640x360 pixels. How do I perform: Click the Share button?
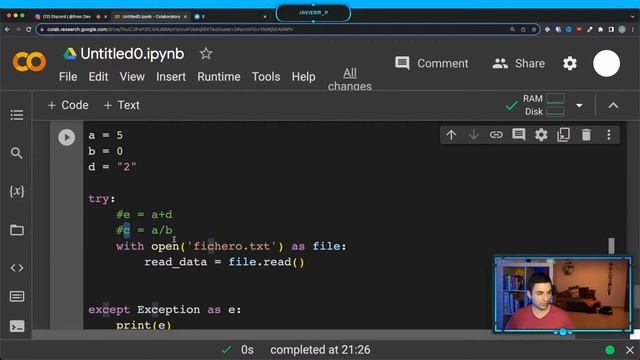[518, 63]
